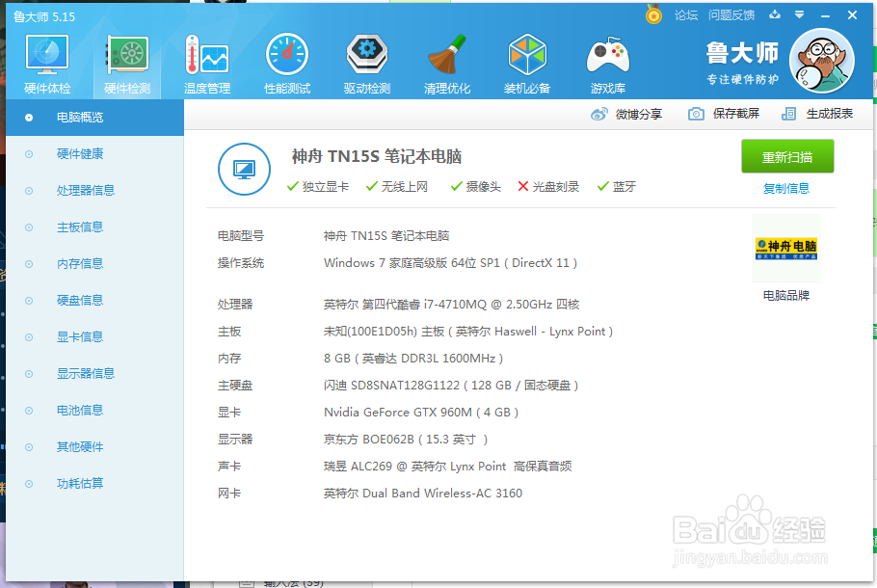Share via 微博分享
This screenshot has height=588, width=877.
(x=639, y=114)
